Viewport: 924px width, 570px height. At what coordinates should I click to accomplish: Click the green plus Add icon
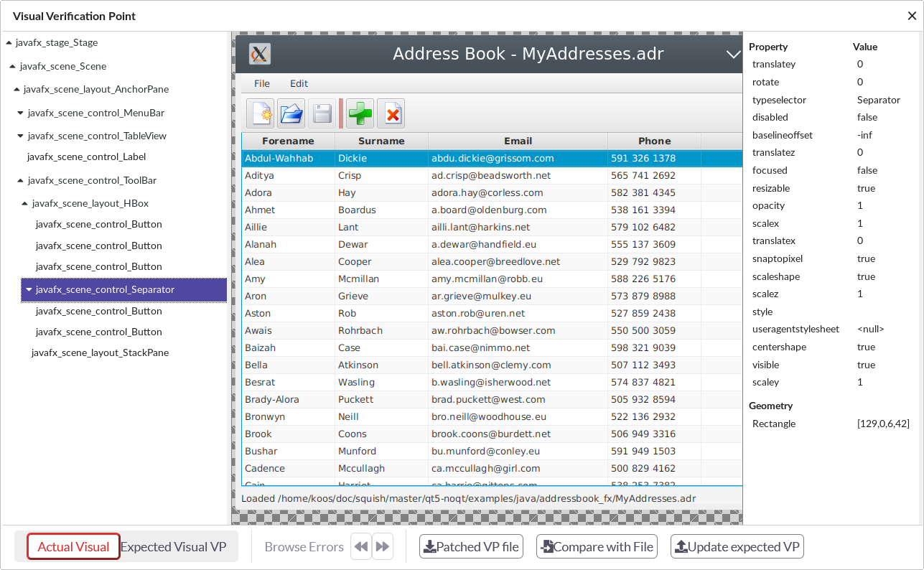[x=360, y=113]
